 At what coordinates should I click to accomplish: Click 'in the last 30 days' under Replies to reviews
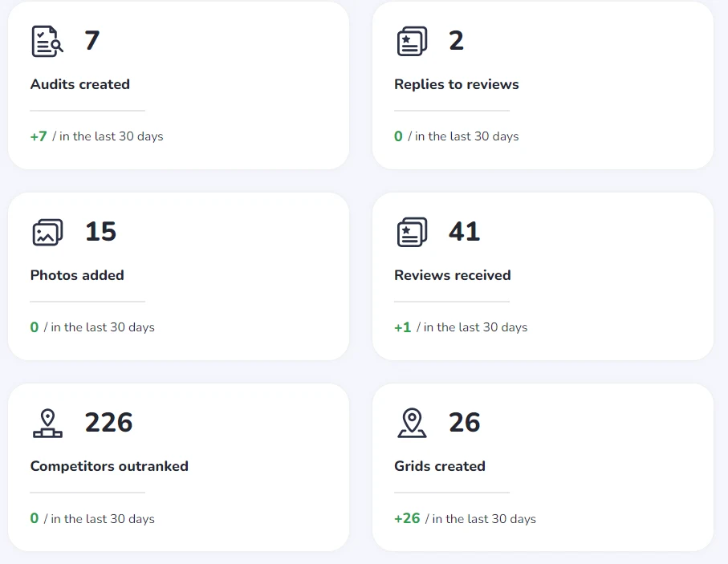coord(466,136)
